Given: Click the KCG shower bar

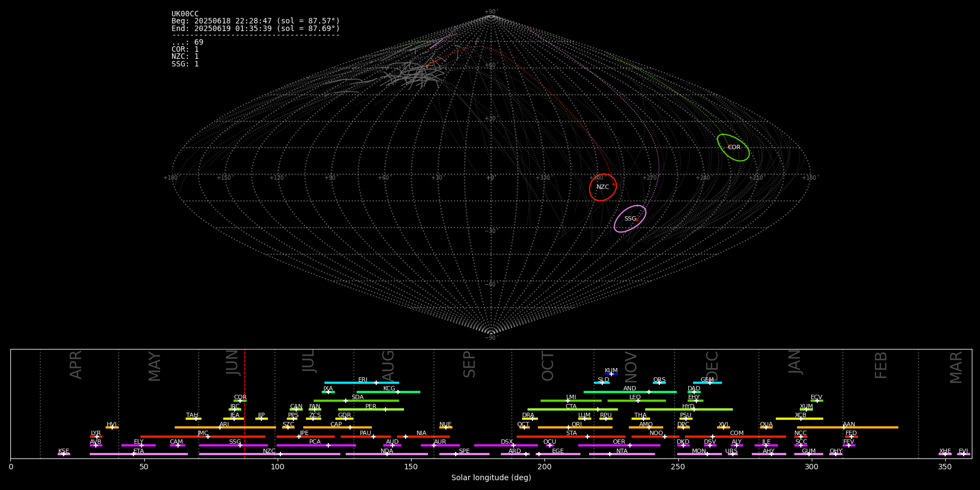Looking at the screenshot, I should click(x=388, y=392).
